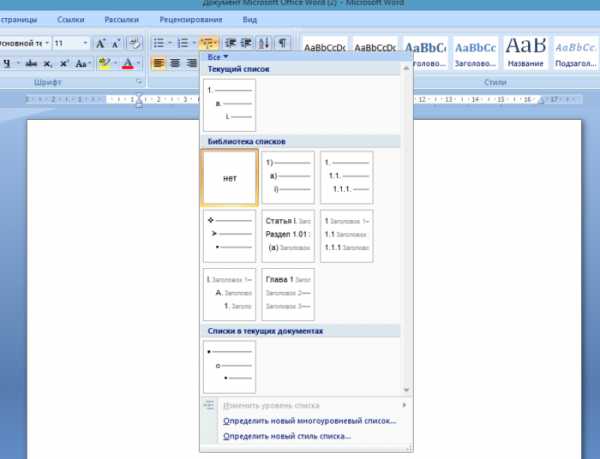Select the 1. 1.1. 1.1.1. list format
The width and height of the screenshot is (600, 459).
coord(346,177)
